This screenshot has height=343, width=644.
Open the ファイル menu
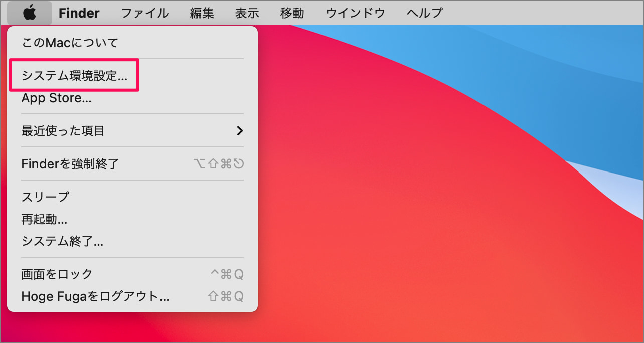click(x=144, y=13)
